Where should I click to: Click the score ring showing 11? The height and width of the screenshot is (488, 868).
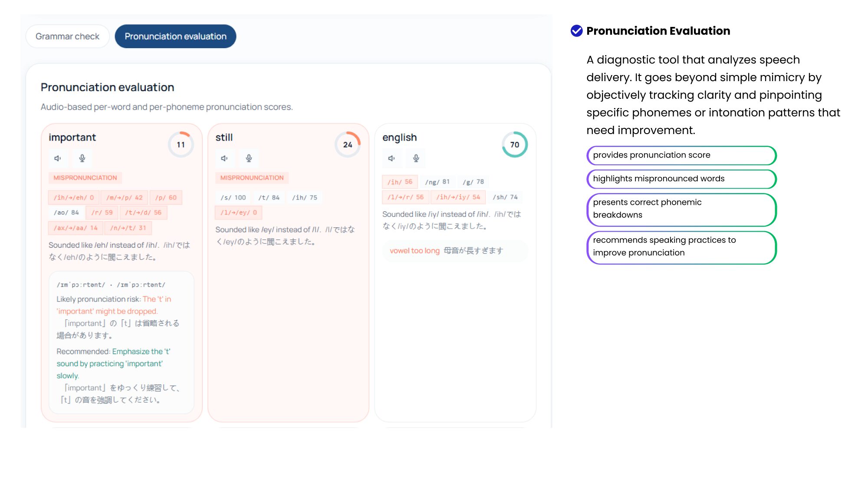(181, 144)
